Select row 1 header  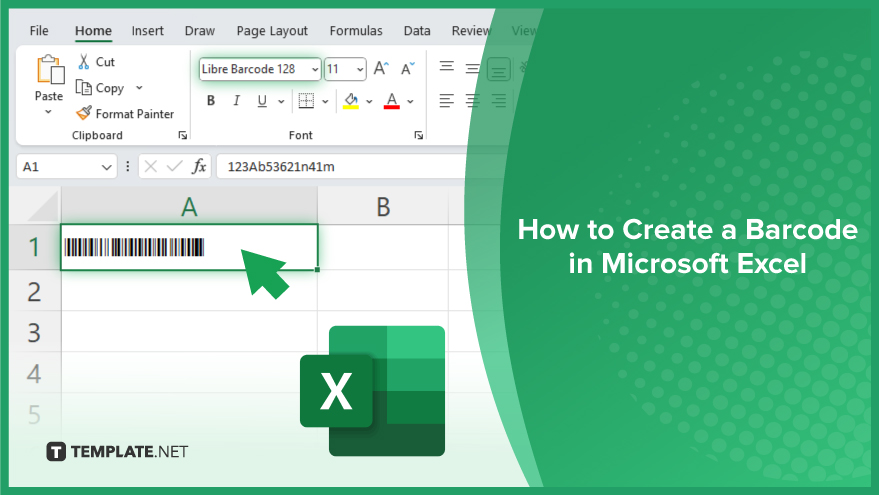tap(34, 247)
